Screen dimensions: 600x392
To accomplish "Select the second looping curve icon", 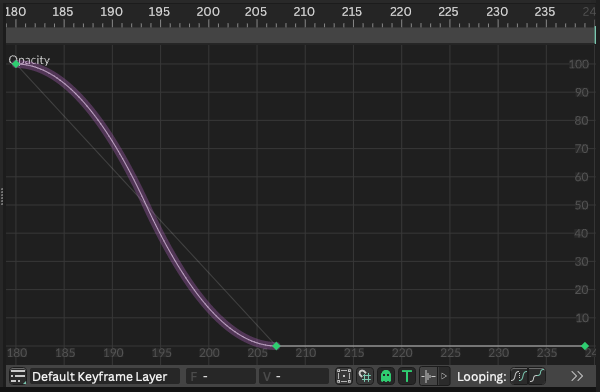I will (536, 376).
